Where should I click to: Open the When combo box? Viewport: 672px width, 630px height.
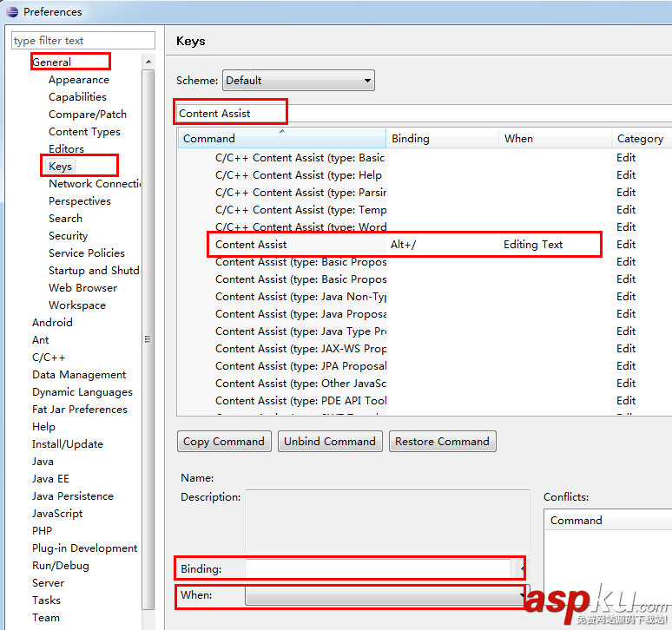pos(385,595)
